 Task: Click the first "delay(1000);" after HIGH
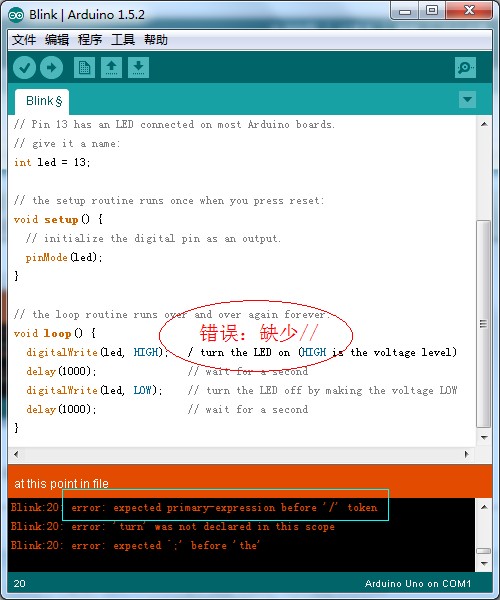click(61, 371)
